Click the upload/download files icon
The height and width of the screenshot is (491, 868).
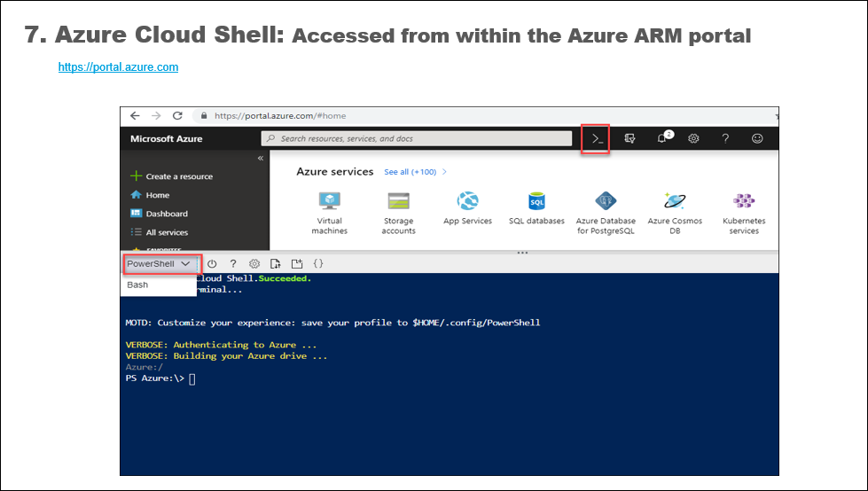(x=275, y=264)
